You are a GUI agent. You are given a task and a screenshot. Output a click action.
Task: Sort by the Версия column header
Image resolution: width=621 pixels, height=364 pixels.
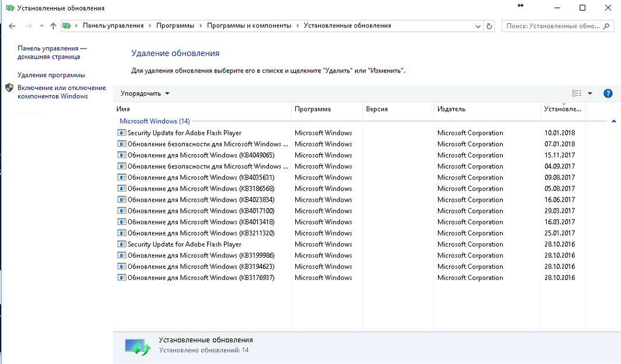pos(398,109)
